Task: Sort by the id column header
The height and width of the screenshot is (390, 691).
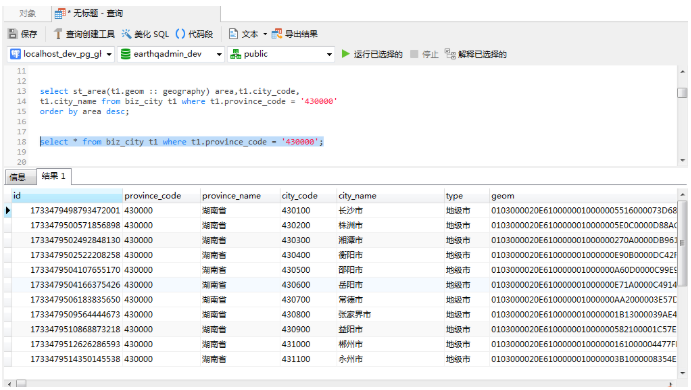Action: 67,196
